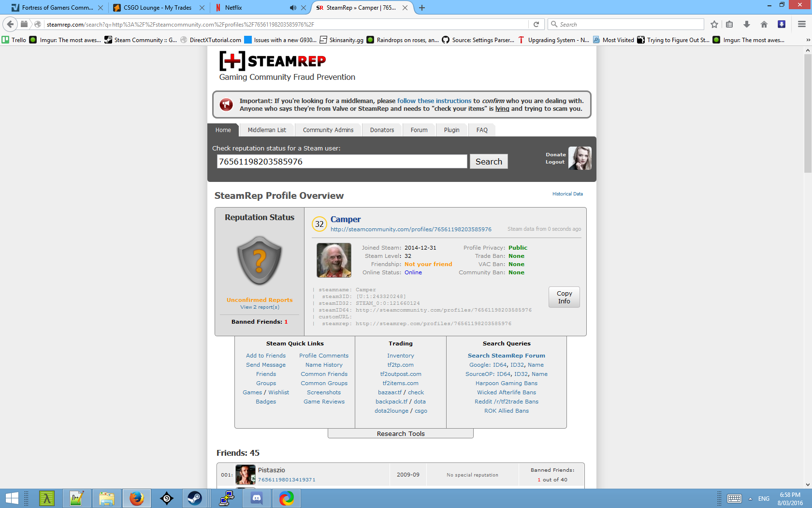Open Steam from the taskbar
Viewport: 812px width, 508px height.
click(x=195, y=498)
